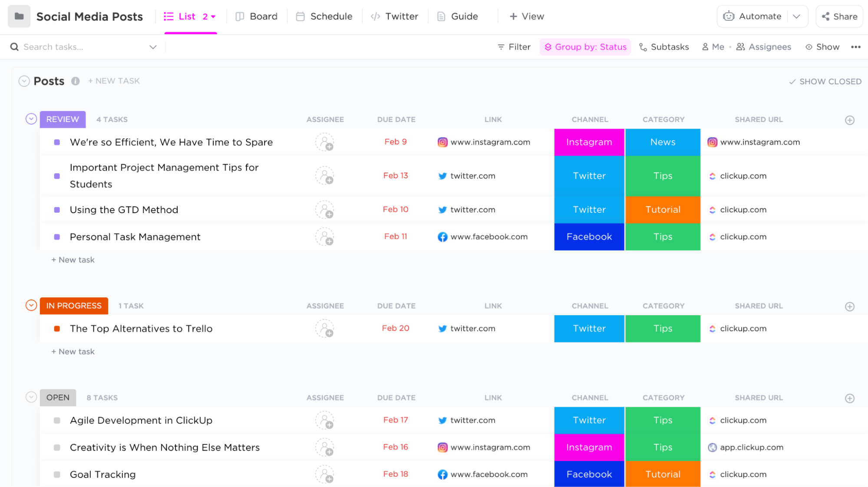Click the Search tasks input field
This screenshot has width=868, height=487.
(x=83, y=46)
